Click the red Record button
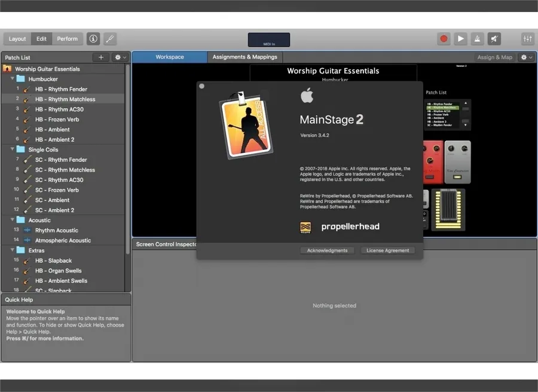The image size is (538, 392). (x=444, y=39)
